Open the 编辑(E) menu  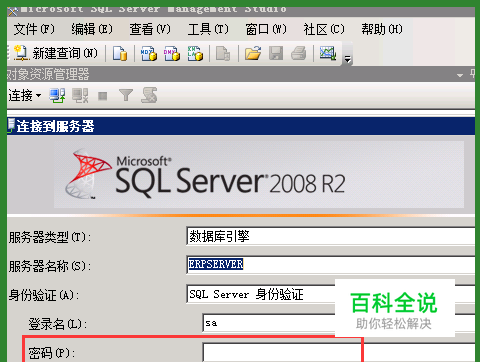click(92, 29)
